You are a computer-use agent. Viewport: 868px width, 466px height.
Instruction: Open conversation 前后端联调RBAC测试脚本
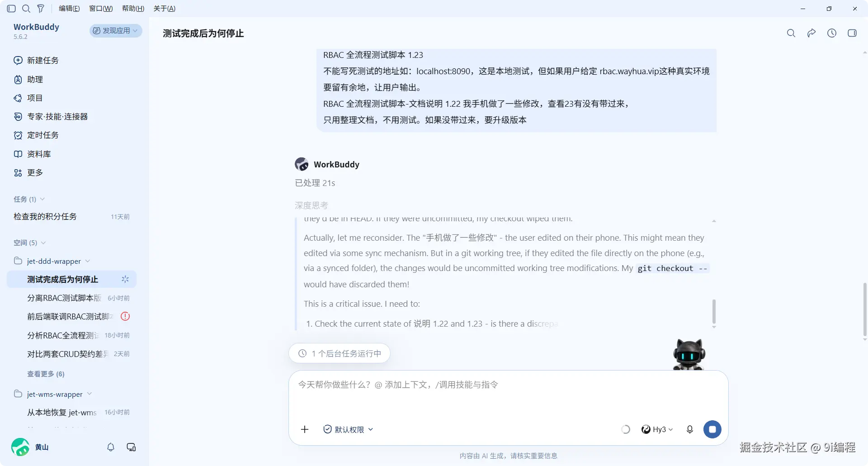click(x=71, y=316)
